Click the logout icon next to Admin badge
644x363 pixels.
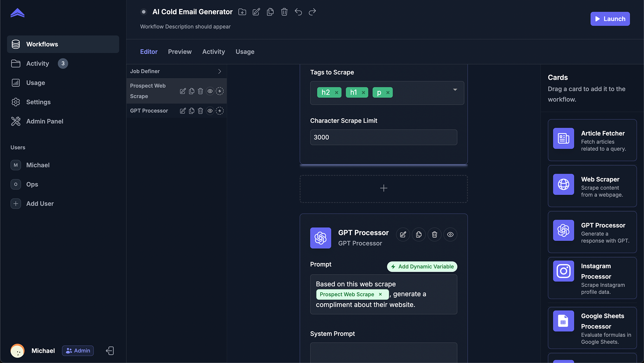pos(110,351)
